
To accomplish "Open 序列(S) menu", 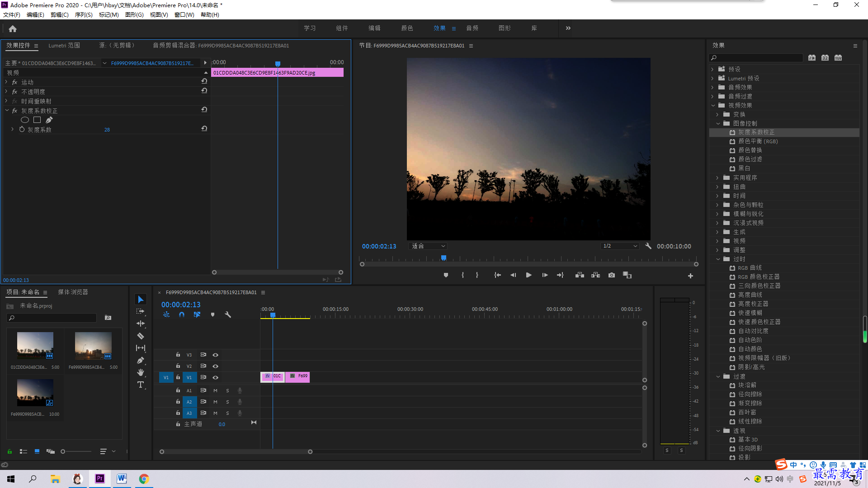I will tap(84, 15).
